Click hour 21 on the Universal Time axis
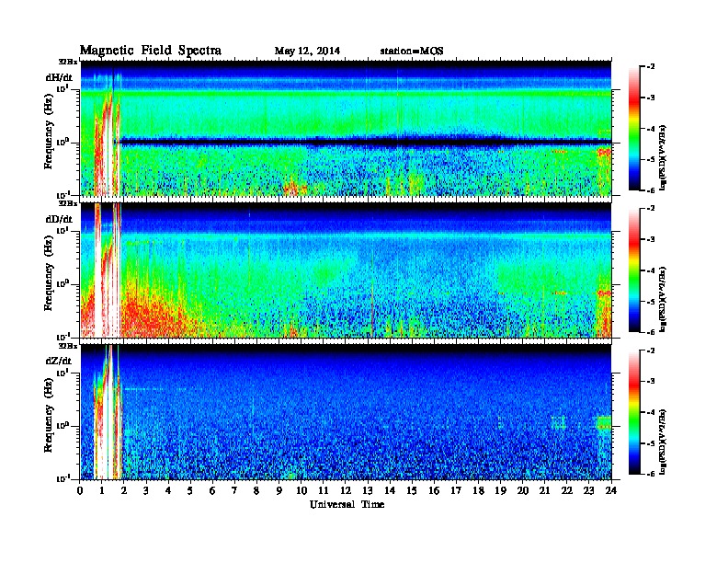The width and height of the screenshot is (728, 563). 545,490
